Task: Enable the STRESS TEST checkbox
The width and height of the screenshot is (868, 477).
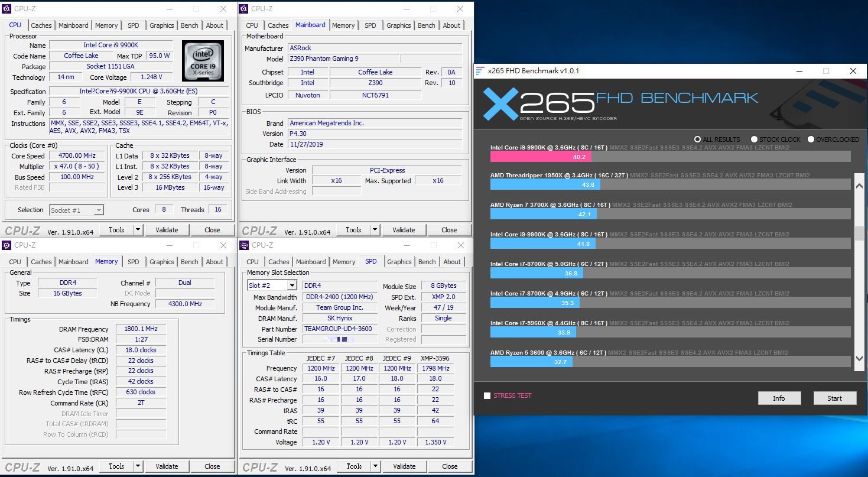Action: pyautogui.click(x=487, y=395)
